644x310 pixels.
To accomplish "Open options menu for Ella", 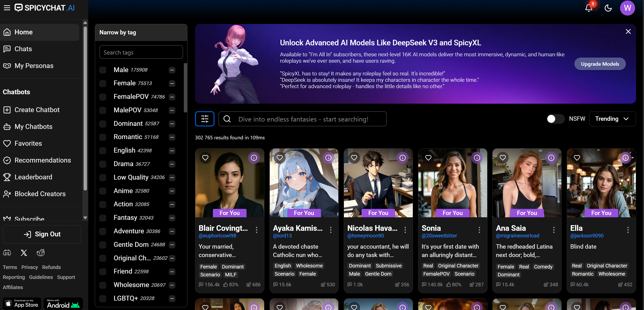I will 628,230.
